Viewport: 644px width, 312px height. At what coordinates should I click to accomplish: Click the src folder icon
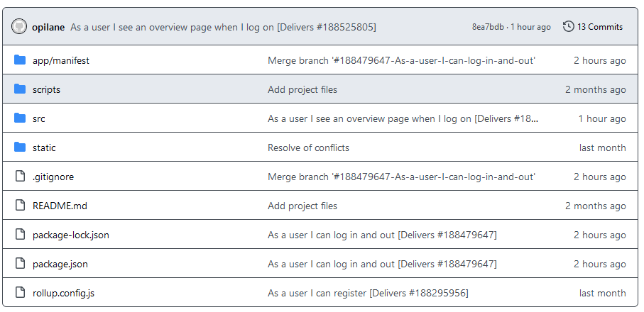[20, 118]
